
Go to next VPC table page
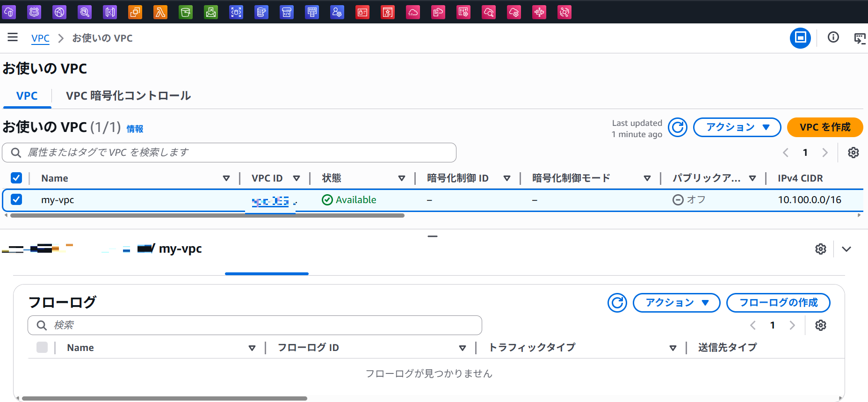825,153
